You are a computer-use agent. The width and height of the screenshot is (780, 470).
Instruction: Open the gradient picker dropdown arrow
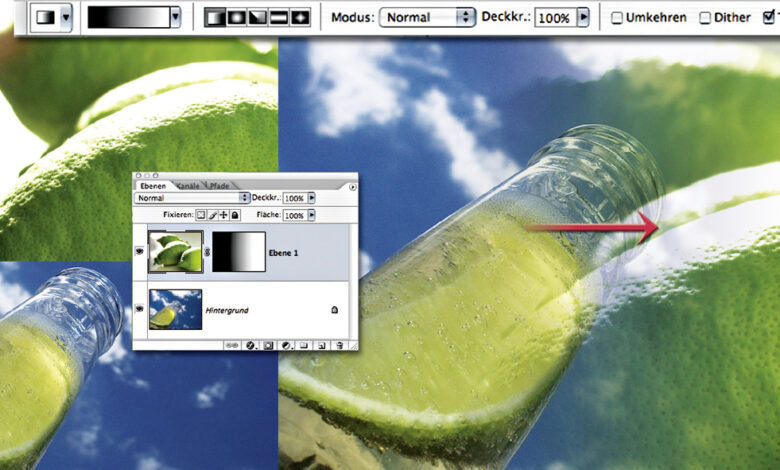pyautogui.click(x=175, y=17)
